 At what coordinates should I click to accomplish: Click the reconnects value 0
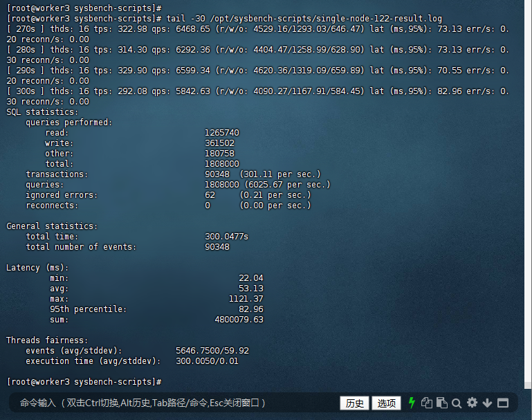[208, 206]
